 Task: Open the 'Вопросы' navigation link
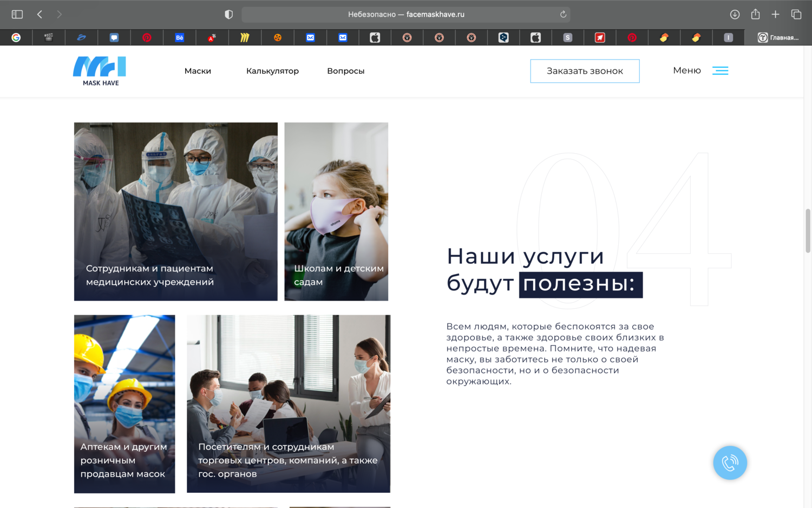point(346,71)
